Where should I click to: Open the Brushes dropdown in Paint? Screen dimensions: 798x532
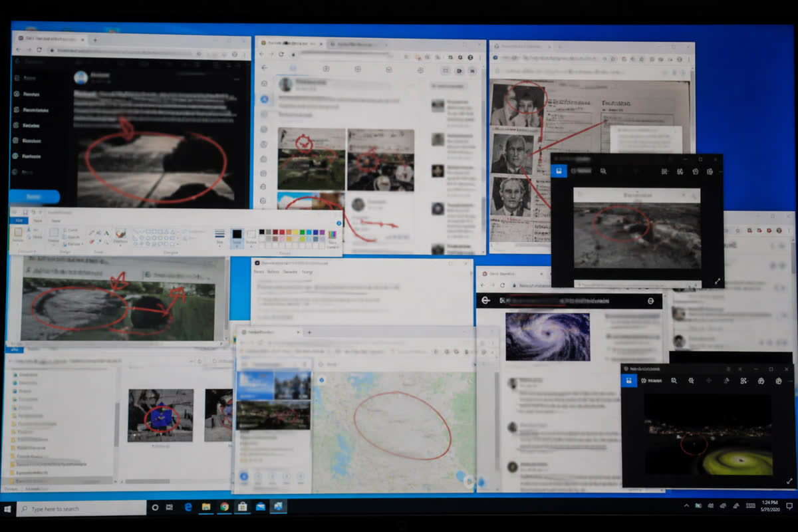pos(120,238)
